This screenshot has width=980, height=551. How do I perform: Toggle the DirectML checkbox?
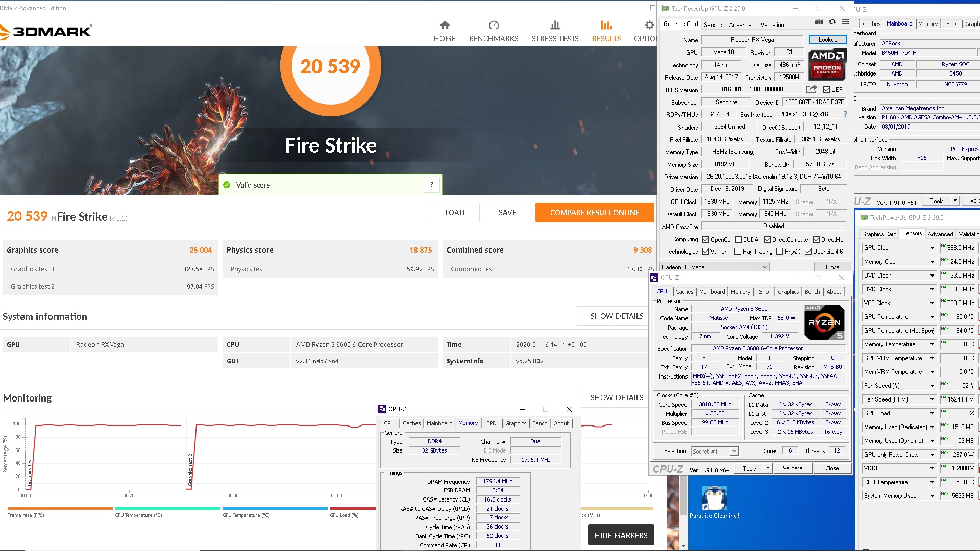point(816,240)
